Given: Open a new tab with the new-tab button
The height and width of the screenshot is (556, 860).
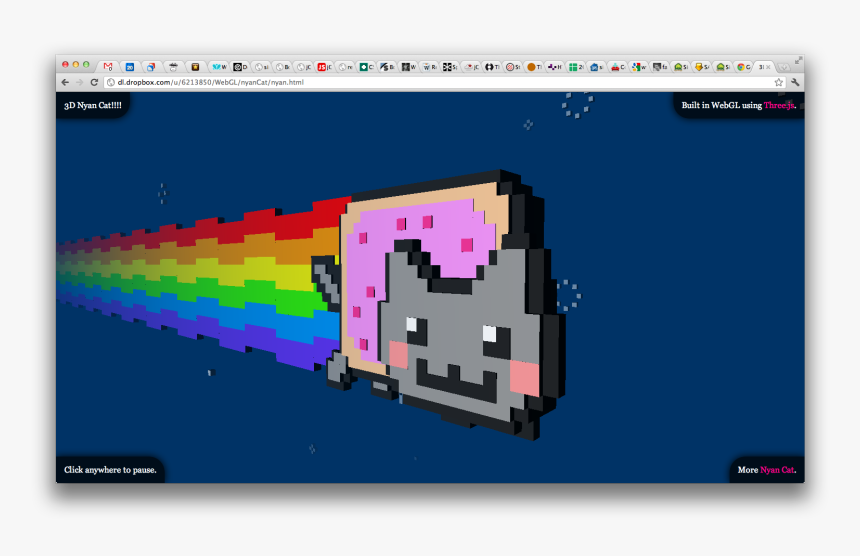Looking at the screenshot, I should pyautogui.click(x=784, y=67).
